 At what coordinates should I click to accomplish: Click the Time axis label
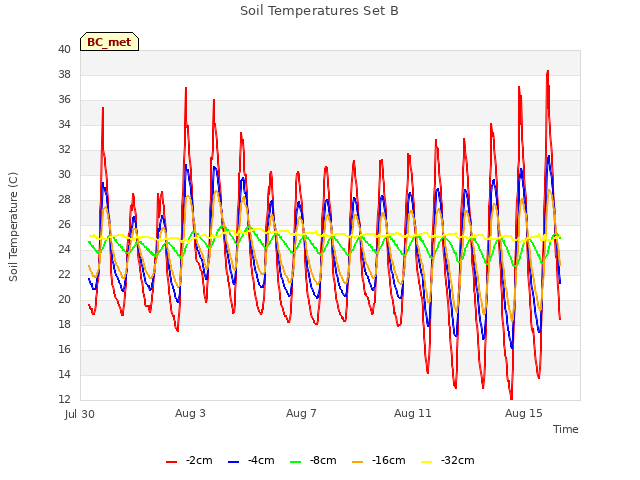point(566,429)
